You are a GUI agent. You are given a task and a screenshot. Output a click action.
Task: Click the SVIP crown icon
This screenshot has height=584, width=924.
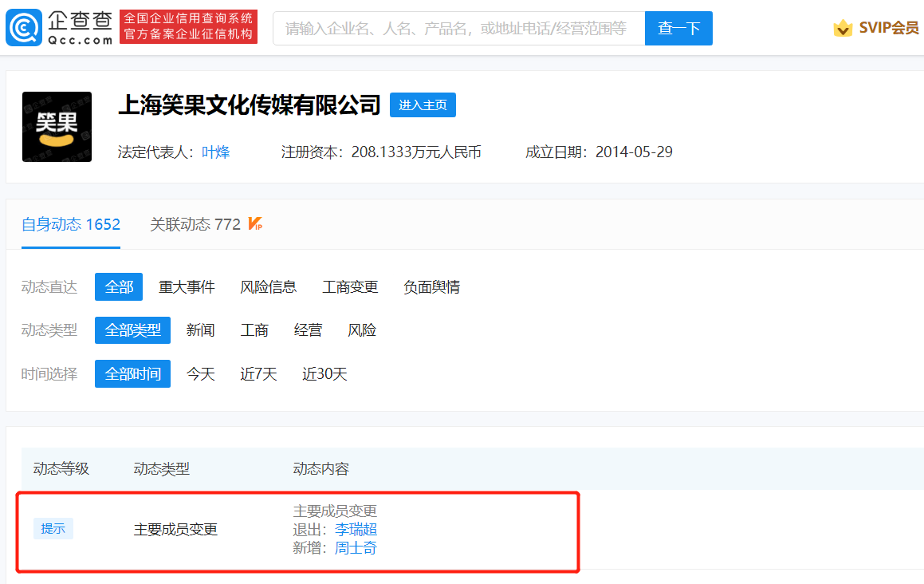point(843,29)
